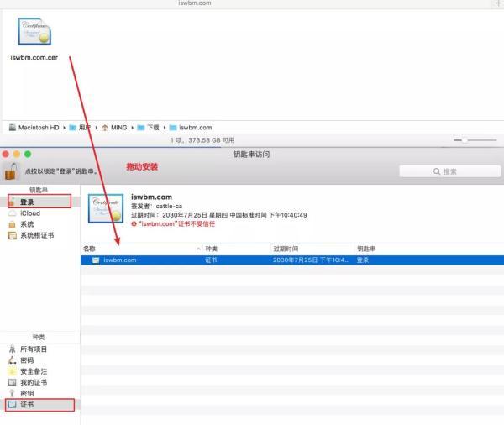
Task: Select 证书 category
Action: pyautogui.click(x=39, y=405)
